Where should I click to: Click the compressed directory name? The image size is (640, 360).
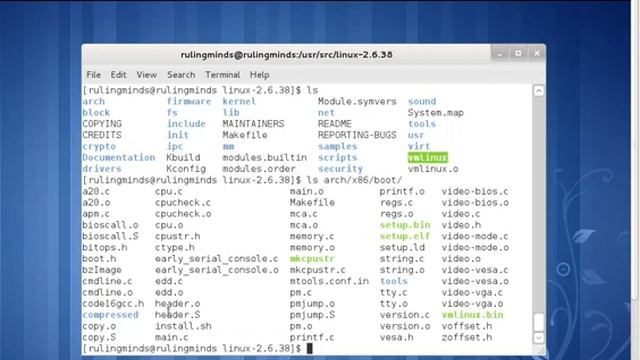(110, 315)
